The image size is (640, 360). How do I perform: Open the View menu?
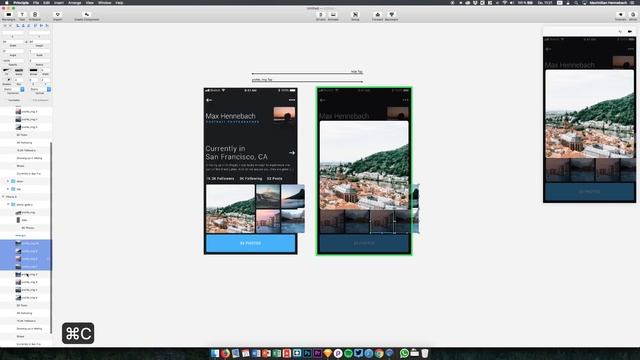pyautogui.click(x=90, y=2)
